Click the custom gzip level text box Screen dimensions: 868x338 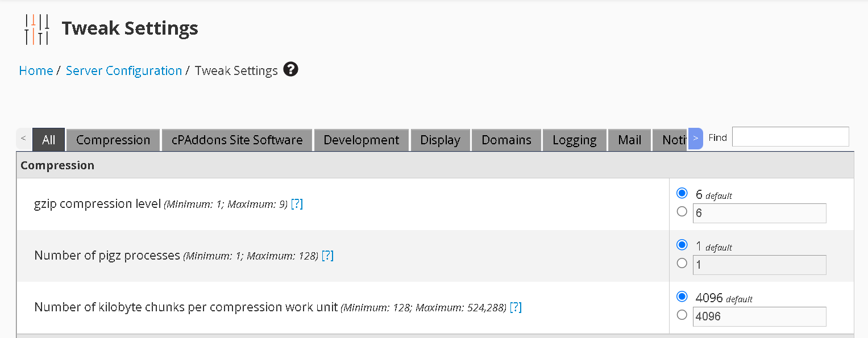759,213
